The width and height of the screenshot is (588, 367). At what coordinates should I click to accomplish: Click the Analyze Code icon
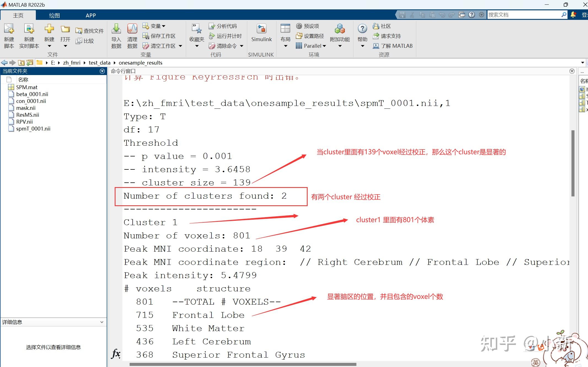coord(212,26)
